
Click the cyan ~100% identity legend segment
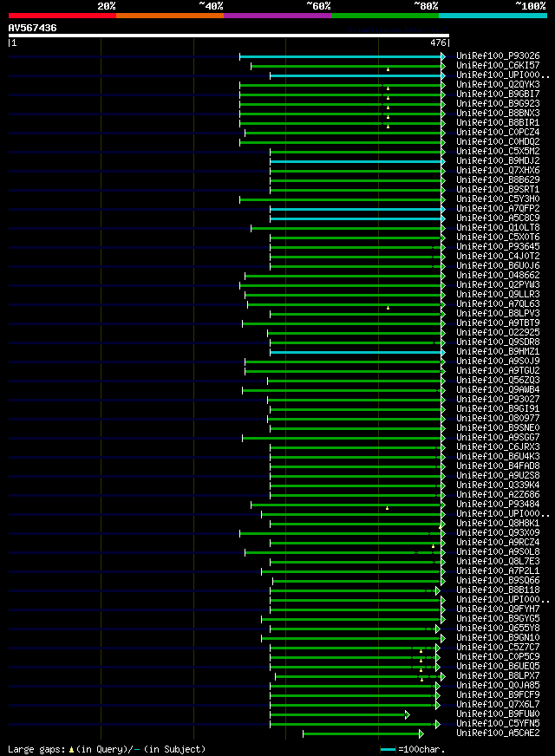[x=493, y=16]
